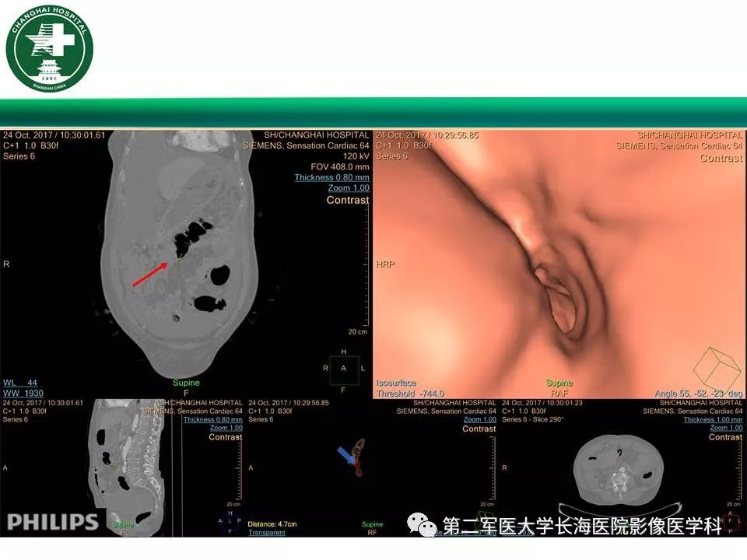Click the coronal view orientation cube labeled A
Screen dimensions: 747x560
(343, 369)
